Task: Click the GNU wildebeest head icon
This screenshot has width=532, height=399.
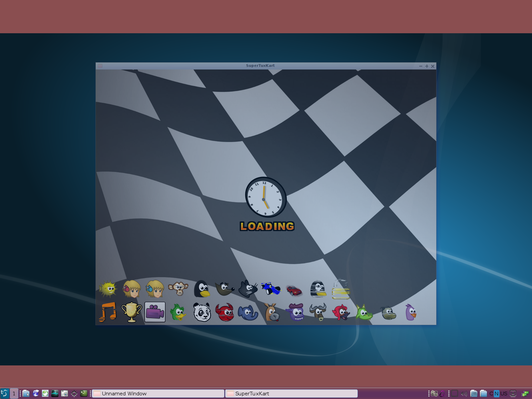Action: tap(318, 312)
